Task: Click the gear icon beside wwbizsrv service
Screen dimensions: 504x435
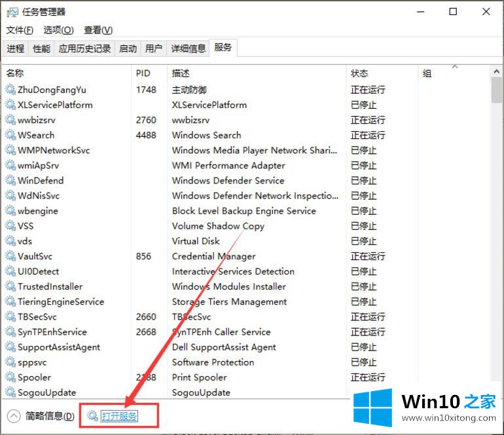Action: (x=10, y=120)
